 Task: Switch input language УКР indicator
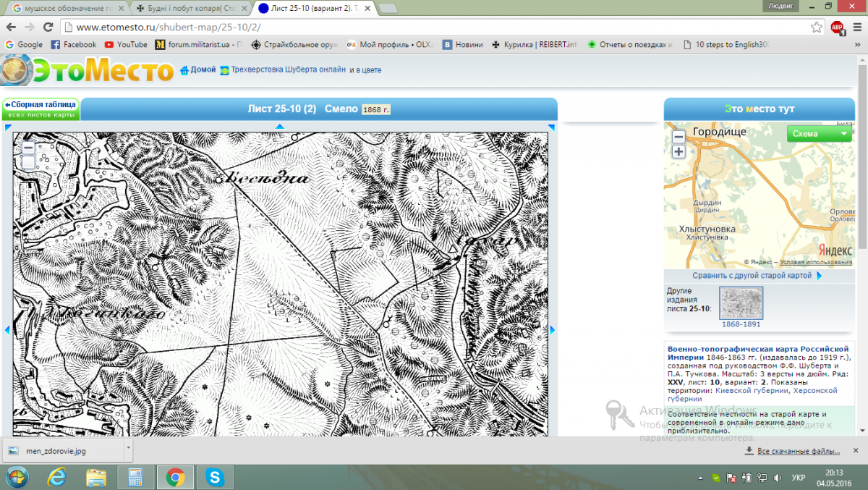[799, 478]
